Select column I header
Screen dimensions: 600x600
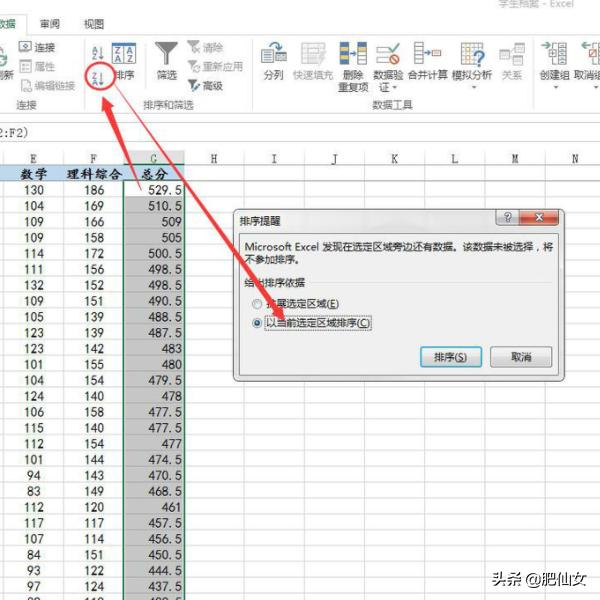coord(274,158)
